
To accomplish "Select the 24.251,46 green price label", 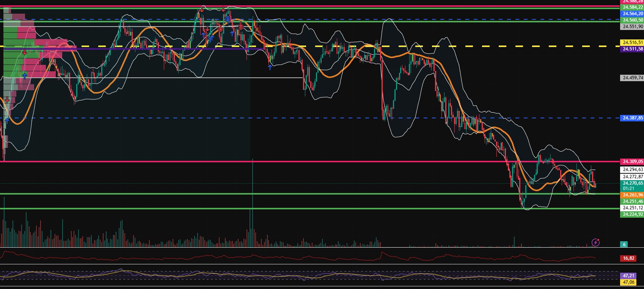I will coord(632,201).
